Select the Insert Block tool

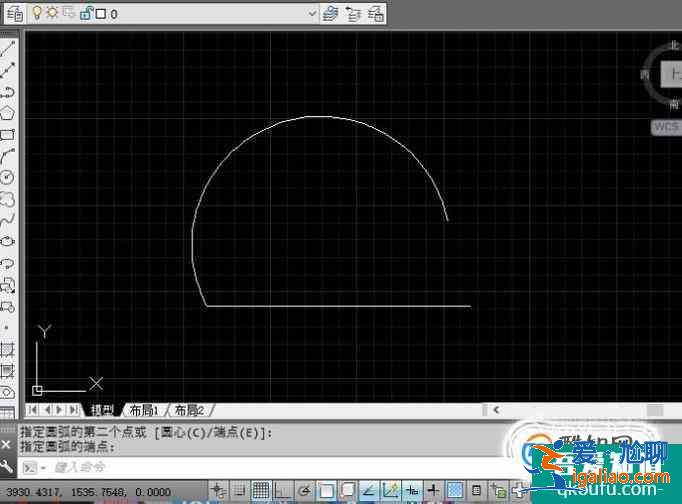[x=7, y=285]
